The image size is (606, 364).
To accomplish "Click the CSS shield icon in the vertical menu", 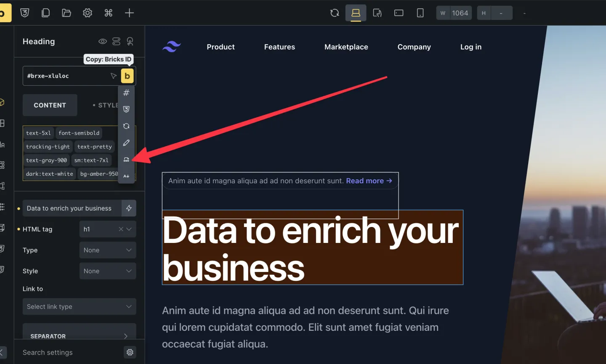I will tap(126, 109).
